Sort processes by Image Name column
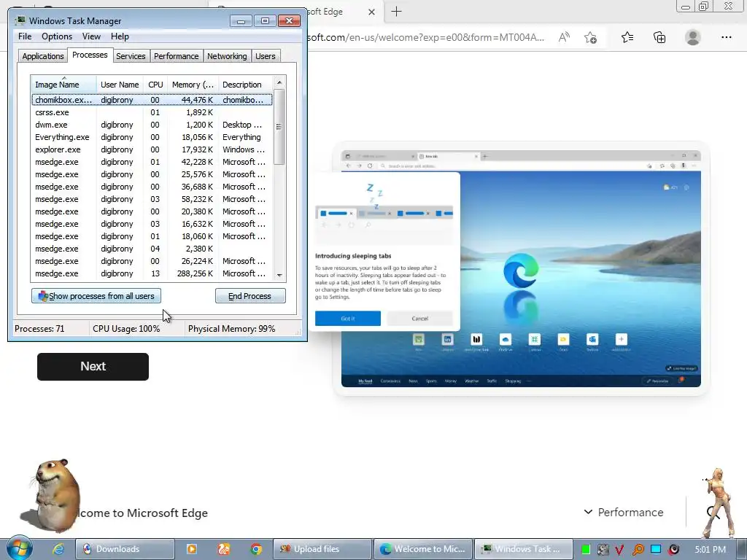 point(64,85)
